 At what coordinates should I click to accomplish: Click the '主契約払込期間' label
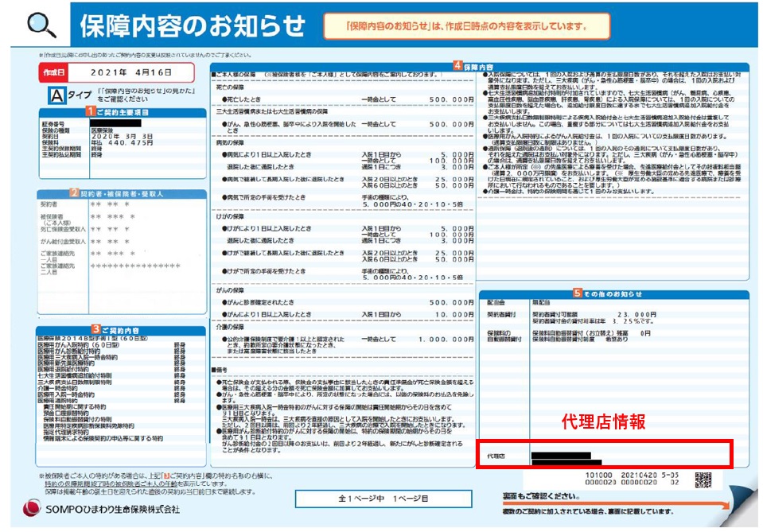pyautogui.click(x=61, y=154)
